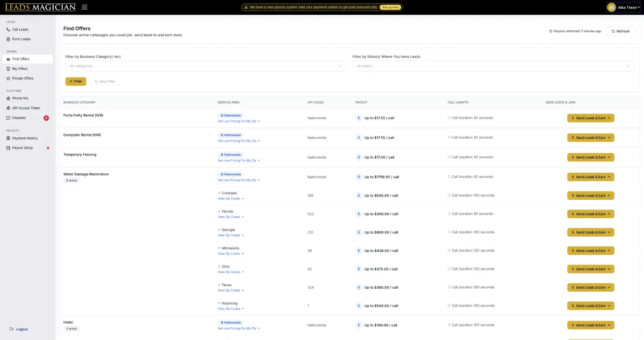Screen dimensions: 644x340
Task: Open Call Leads in the sidebar
Action: (x=20, y=29)
